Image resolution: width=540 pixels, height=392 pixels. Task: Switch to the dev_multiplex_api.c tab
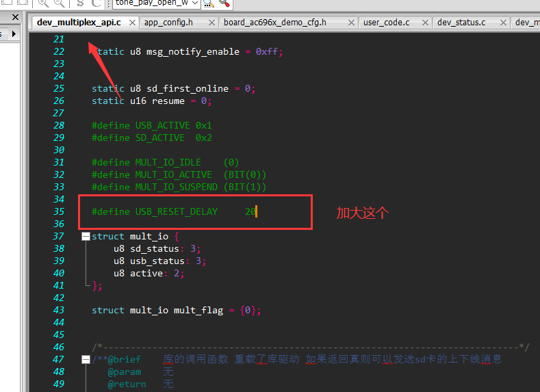[x=79, y=23]
